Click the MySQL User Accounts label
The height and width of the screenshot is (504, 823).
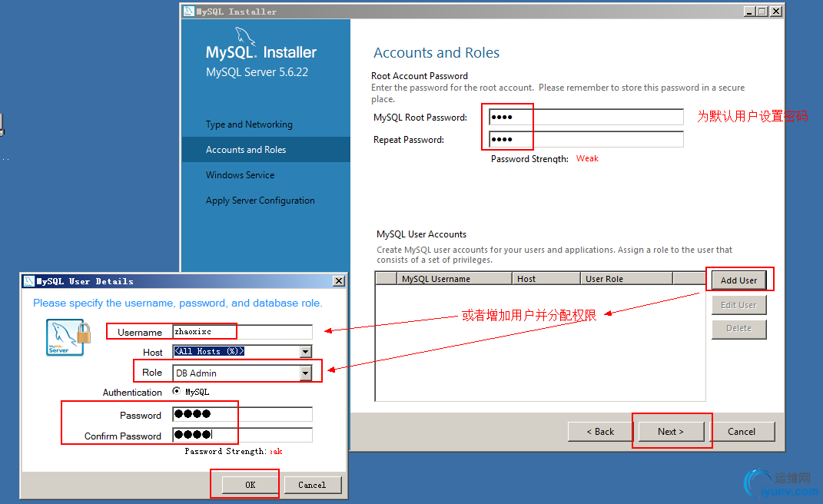coord(421,234)
